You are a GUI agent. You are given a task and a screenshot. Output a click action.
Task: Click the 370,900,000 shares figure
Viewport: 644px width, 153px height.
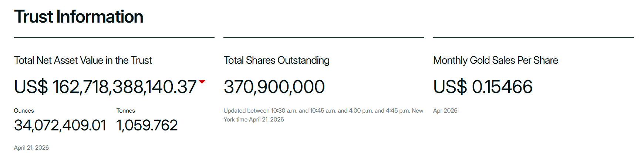click(x=274, y=87)
